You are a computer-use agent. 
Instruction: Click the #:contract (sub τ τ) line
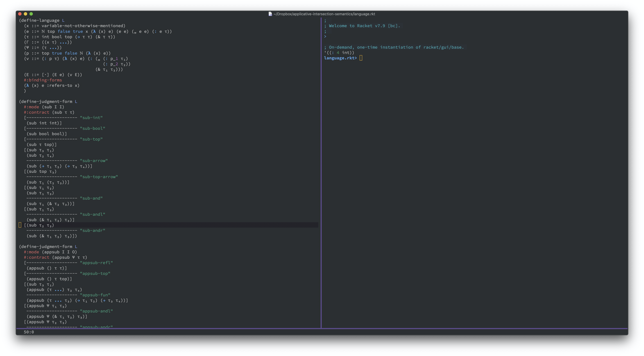pos(49,112)
